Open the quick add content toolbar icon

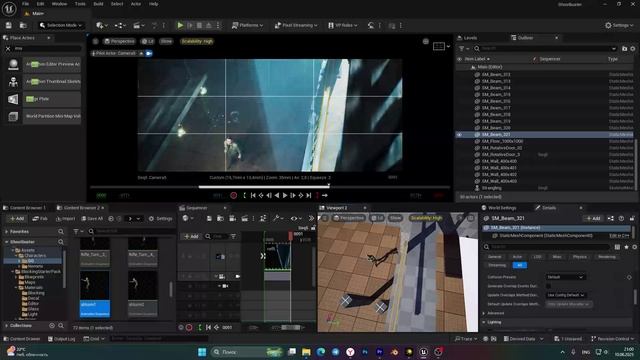click(102, 25)
